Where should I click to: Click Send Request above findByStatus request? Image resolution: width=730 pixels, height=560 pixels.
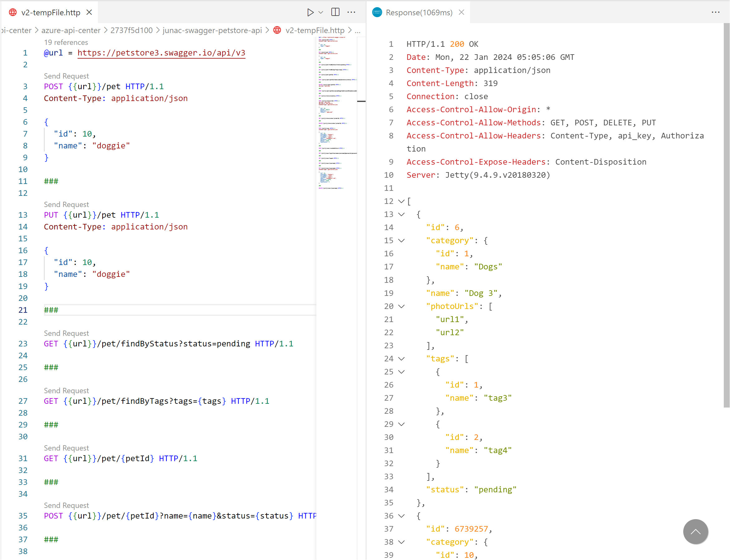coord(66,333)
